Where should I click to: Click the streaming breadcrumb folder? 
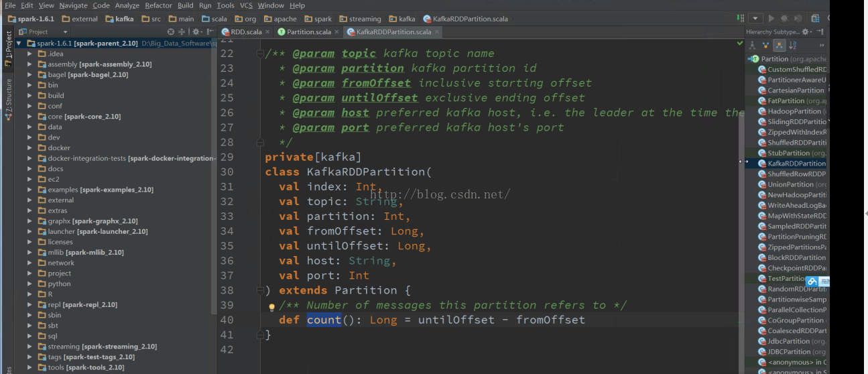360,19
